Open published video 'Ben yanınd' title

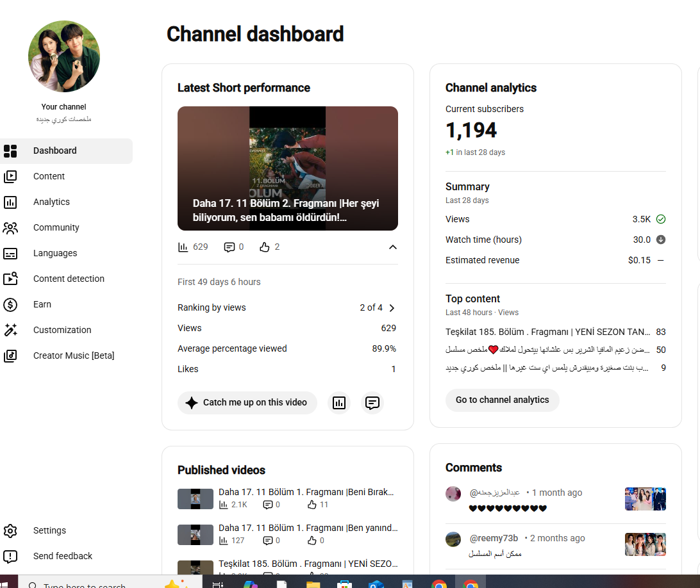click(x=308, y=528)
